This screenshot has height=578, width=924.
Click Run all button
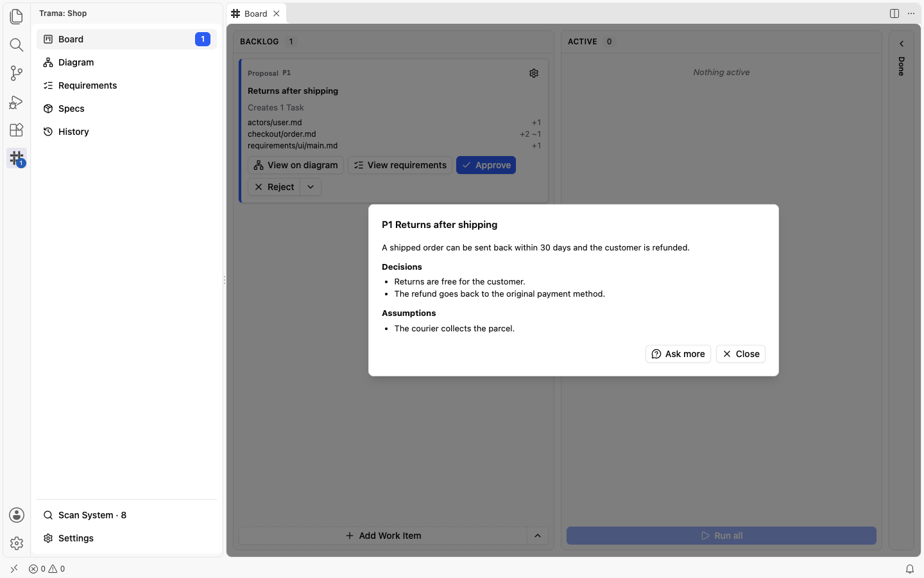click(721, 536)
